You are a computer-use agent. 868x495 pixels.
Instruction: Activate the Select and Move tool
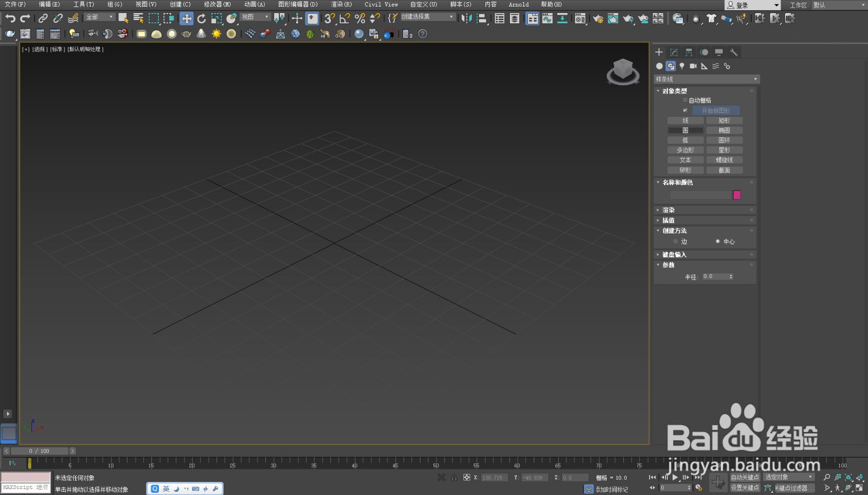click(x=187, y=18)
